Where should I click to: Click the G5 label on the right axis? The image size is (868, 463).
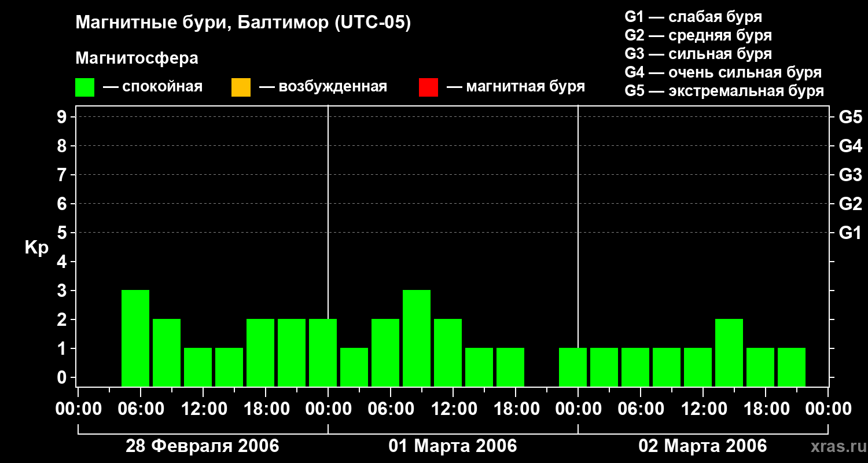pyautogui.click(x=850, y=117)
